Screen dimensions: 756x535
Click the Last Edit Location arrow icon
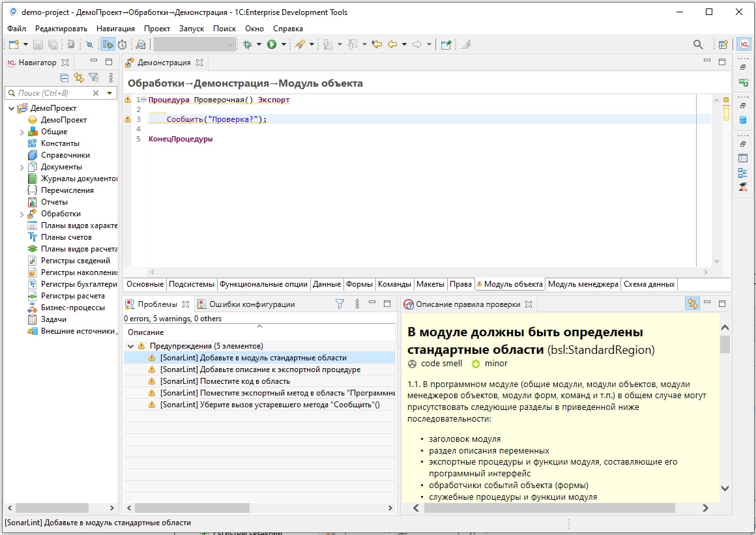(x=377, y=44)
